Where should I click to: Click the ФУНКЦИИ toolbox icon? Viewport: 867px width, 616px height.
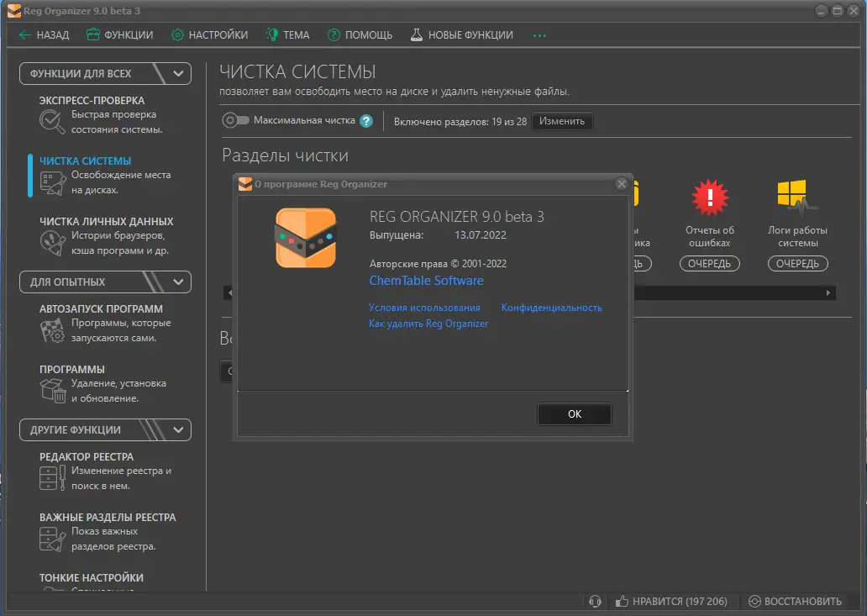[93, 34]
